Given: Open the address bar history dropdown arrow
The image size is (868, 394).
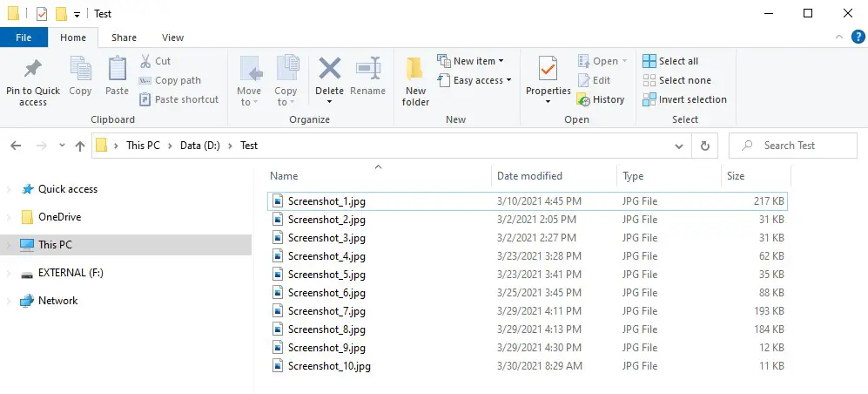Looking at the screenshot, I should [x=679, y=146].
